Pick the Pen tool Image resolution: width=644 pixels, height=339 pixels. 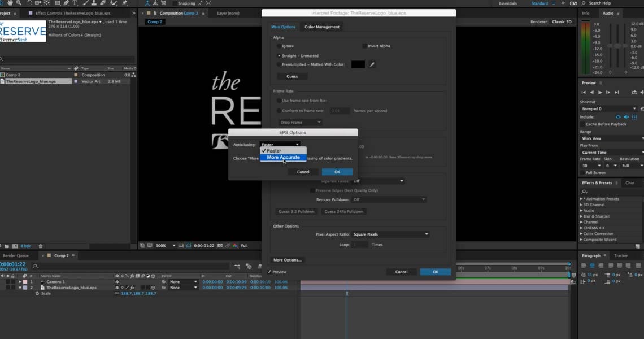click(x=66, y=3)
